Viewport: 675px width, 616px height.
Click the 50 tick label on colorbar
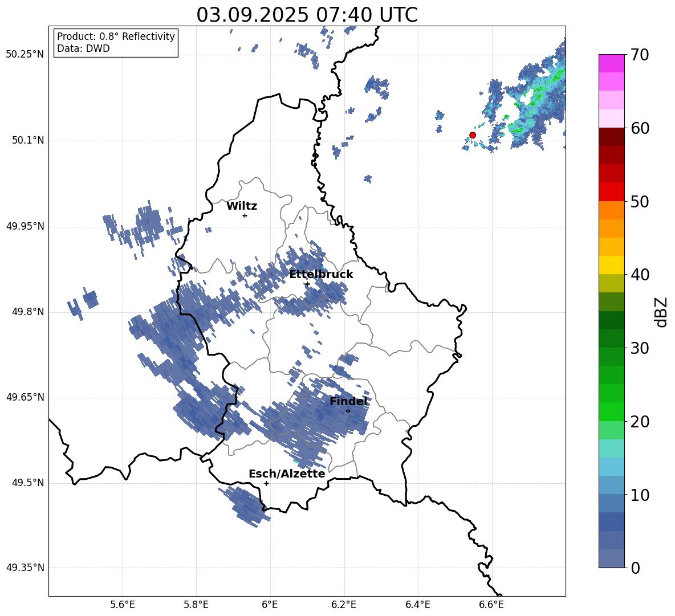[640, 202]
